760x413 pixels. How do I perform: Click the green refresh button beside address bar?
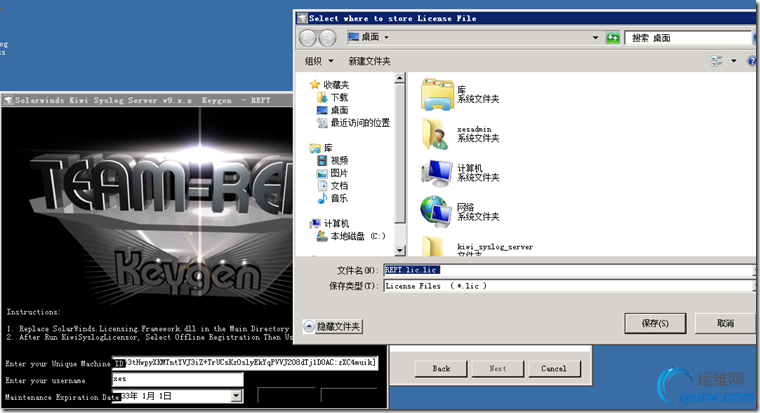(x=613, y=37)
